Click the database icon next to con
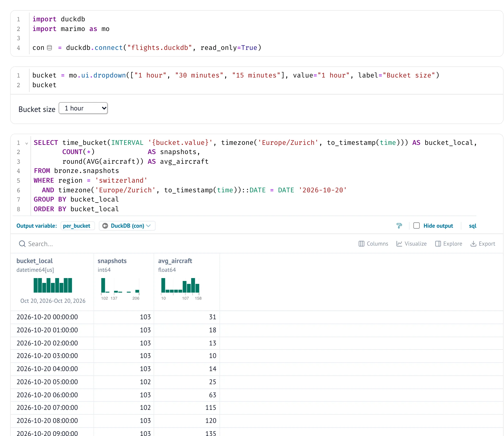 [49, 48]
